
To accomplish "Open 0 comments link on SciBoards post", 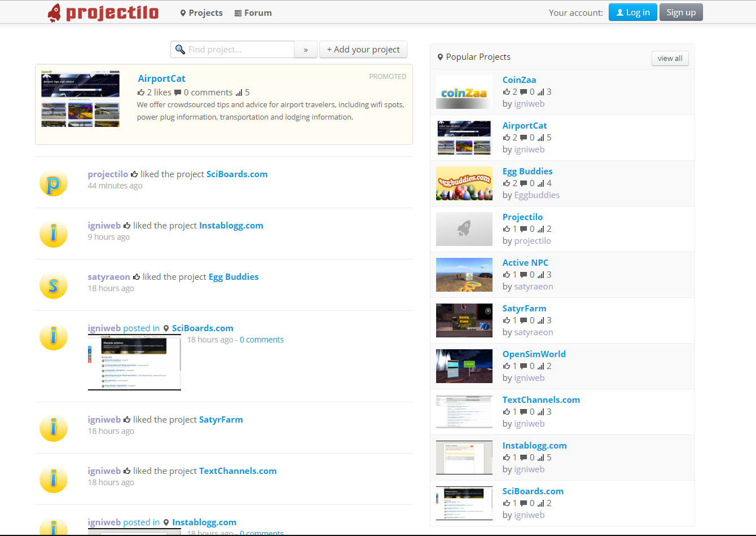I will [x=262, y=340].
